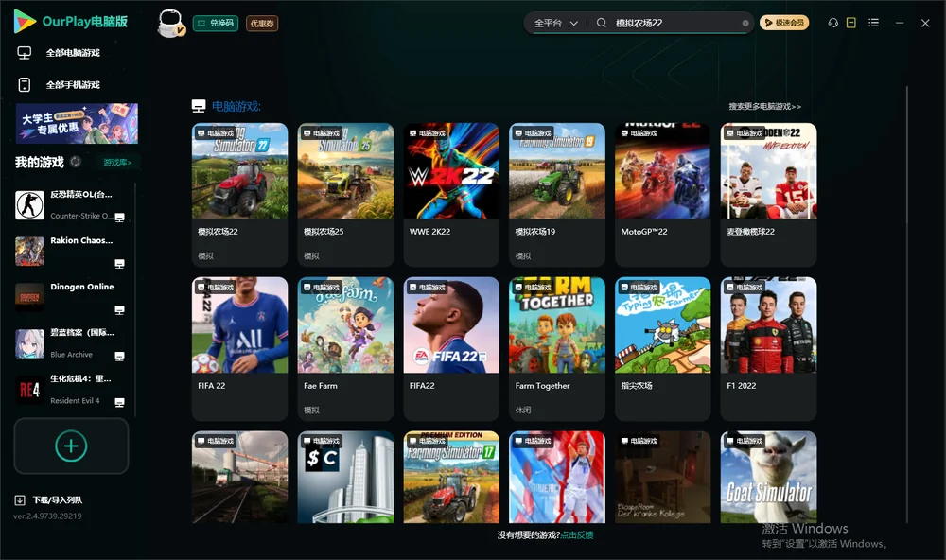Viewport: 946px width, 560px height.
Task: Select Blue Archive game icon
Action: pyautogui.click(x=29, y=344)
